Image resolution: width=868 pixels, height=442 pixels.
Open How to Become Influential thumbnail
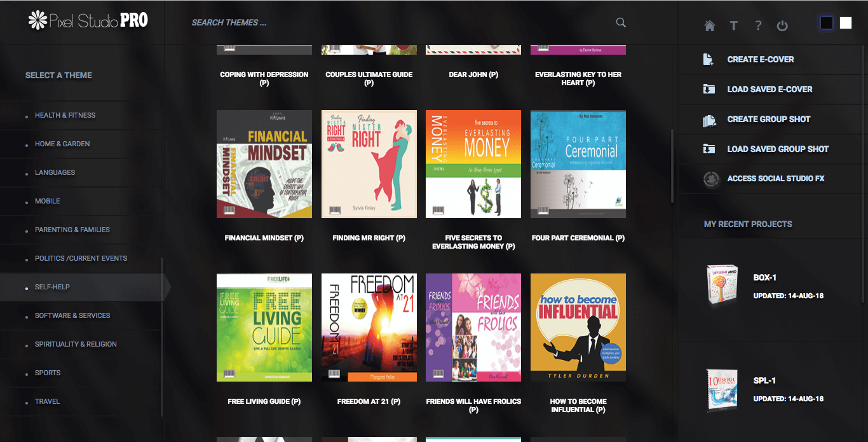578,328
